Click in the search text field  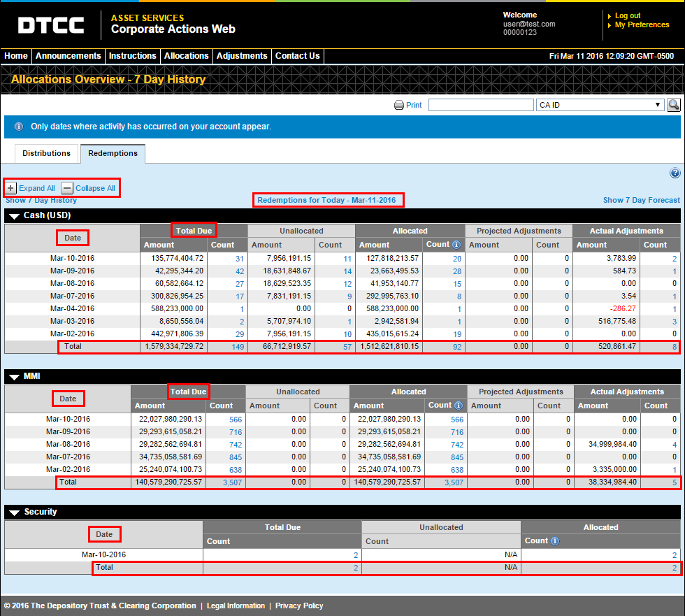(480, 105)
